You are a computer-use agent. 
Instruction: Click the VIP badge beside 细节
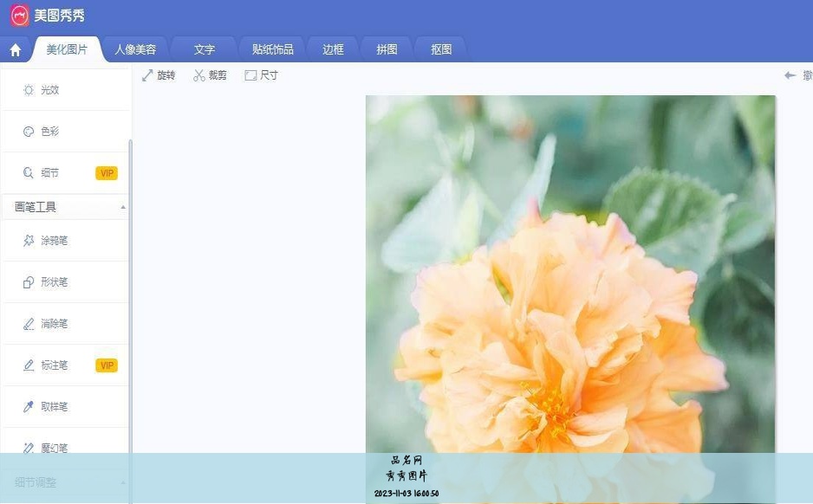point(107,173)
